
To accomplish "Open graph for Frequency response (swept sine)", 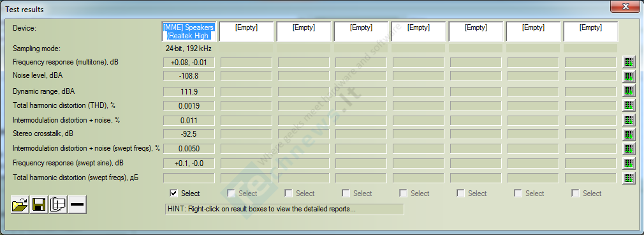I will tap(629, 163).
